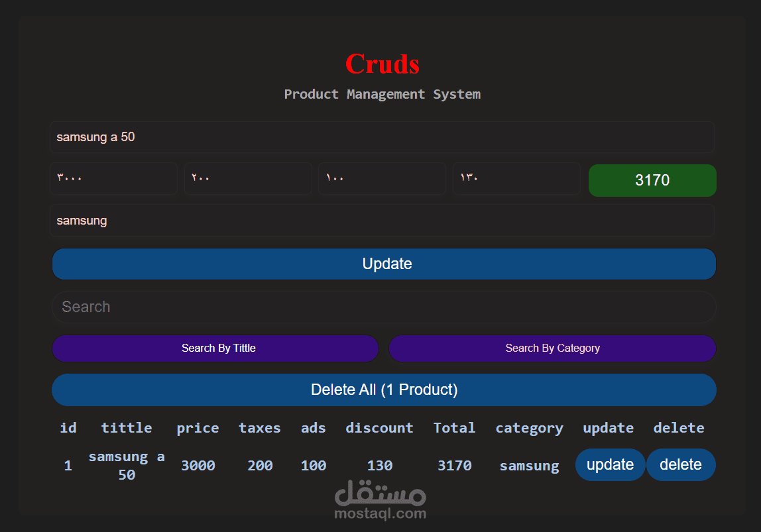Select Search By Tittle mode
The height and width of the screenshot is (532, 761).
[x=215, y=348]
